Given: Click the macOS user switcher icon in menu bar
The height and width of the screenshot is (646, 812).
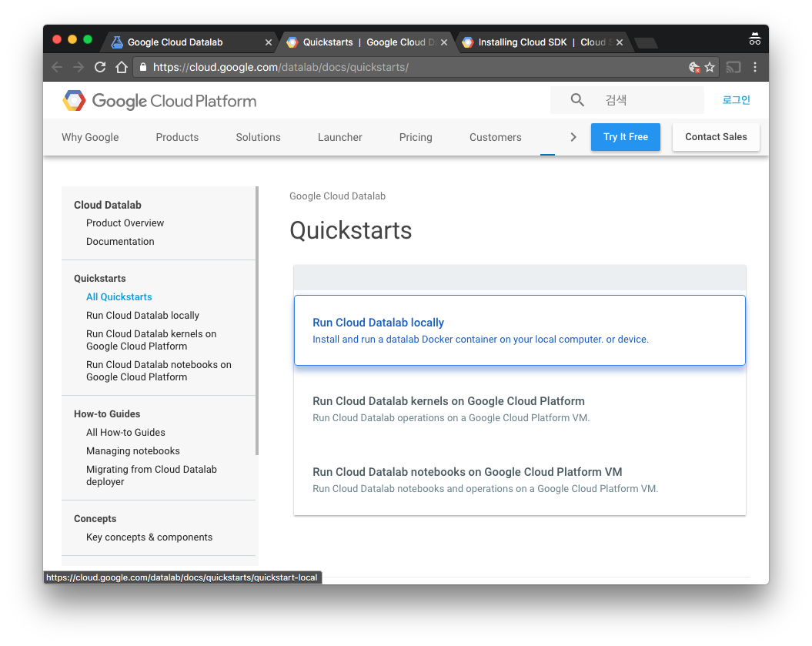Looking at the screenshot, I should click(754, 37).
